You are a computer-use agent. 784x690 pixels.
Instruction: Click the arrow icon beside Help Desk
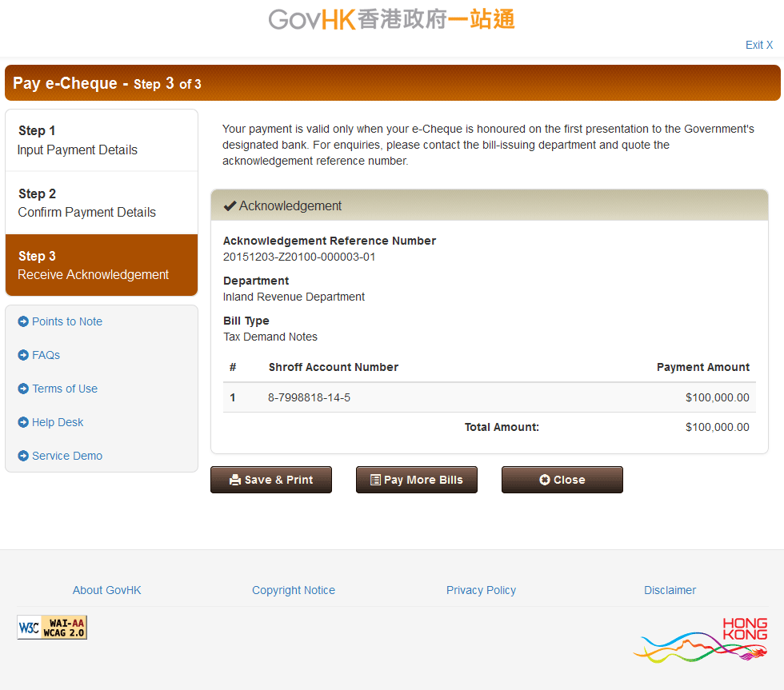(x=23, y=422)
